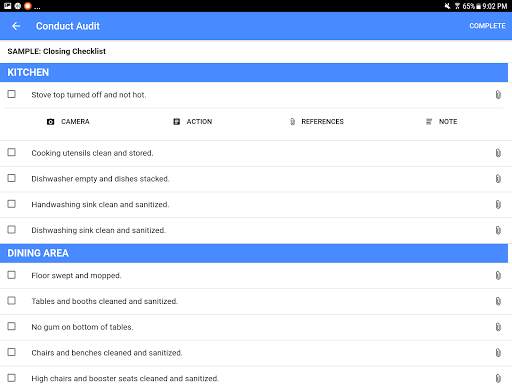Viewport: 512px width, 384px height.
Task: Tap 'No gum on bottom of tables' text
Action: coord(82,327)
